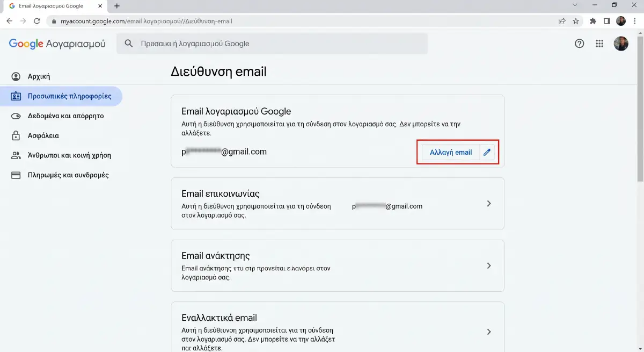Click the Δεδομένα και απόρρητο toggle icon
644x352 pixels.
click(x=16, y=116)
